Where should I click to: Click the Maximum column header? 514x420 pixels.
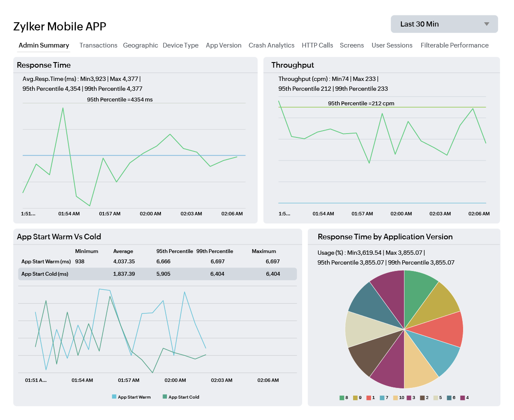pyautogui.click(x=264, y=251)
